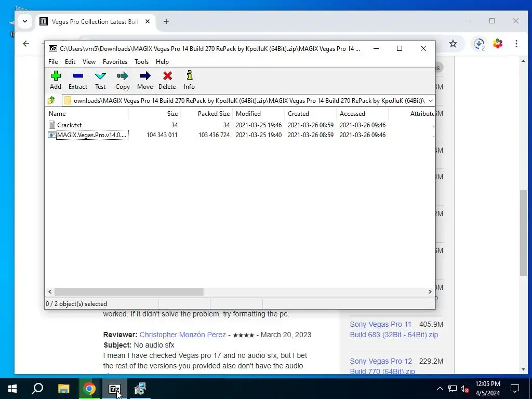The image size is (532, 399).
Task: Click the Crack.txt file icon
Action: 51,125
